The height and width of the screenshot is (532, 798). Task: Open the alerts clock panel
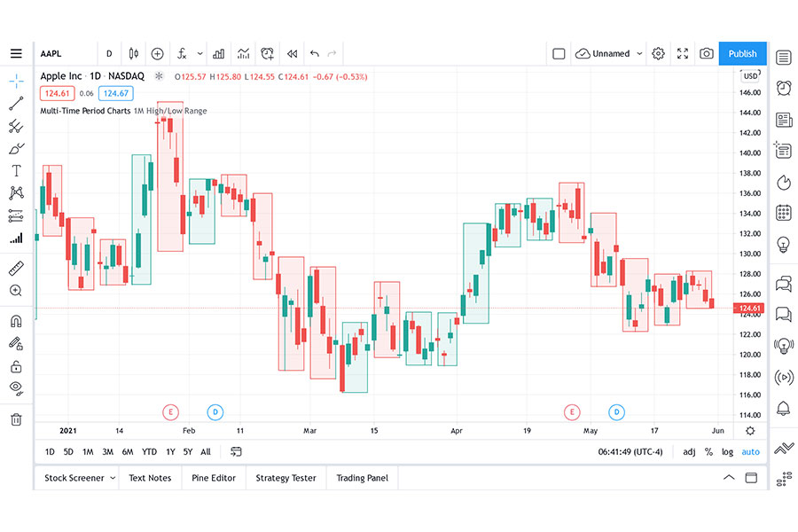pos(784,88)
